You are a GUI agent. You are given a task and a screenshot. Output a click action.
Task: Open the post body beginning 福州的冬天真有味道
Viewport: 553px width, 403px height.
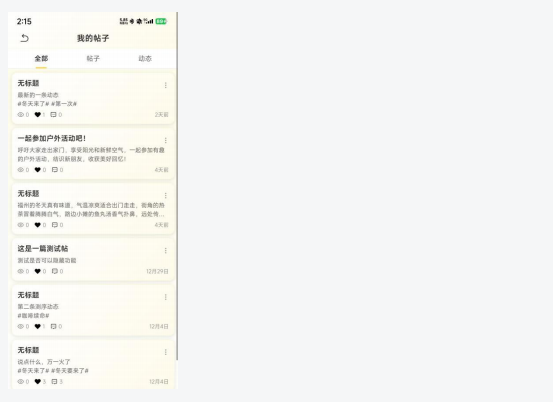click(91, 210)
